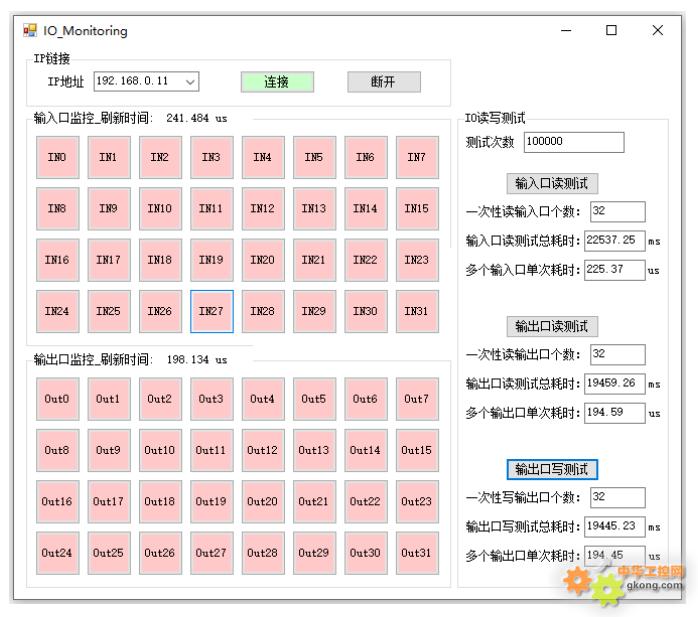This screenshot has height=617, width=698.
Task: Open the IP address dropdown
Action: coord(190,81)
